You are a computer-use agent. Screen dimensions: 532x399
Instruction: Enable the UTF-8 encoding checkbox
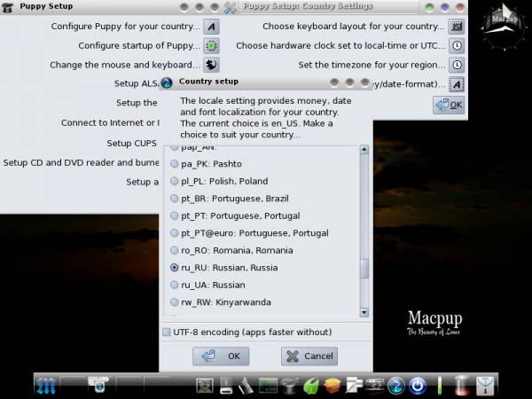click(167, 332)
